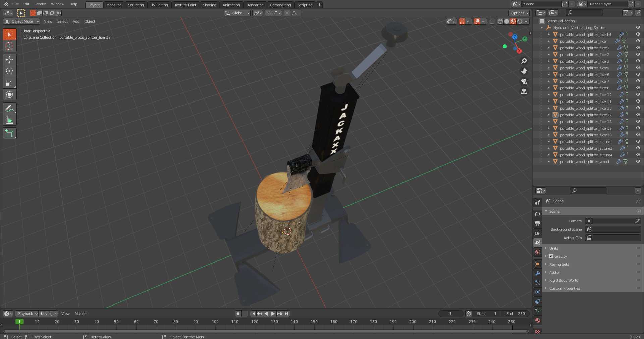Play the animation forward
Screen dimensions: 644x339
pyautogui.click(x=273, y=314)
